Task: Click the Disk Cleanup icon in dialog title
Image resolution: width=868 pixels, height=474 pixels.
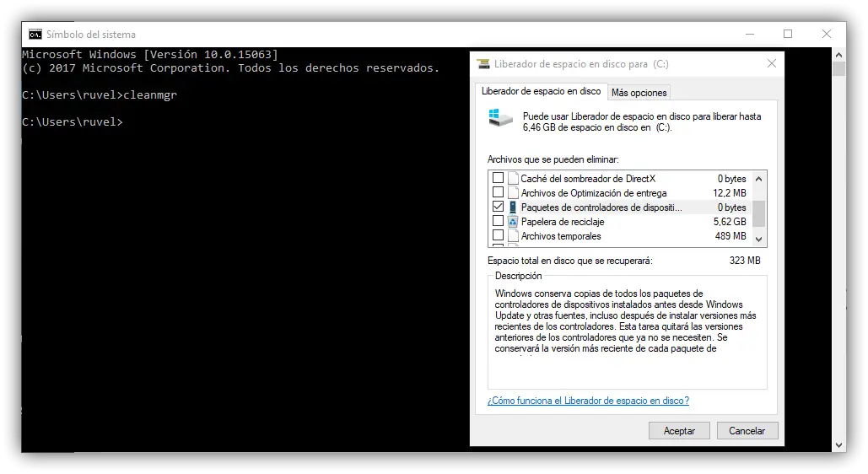Action: point(483,64)
